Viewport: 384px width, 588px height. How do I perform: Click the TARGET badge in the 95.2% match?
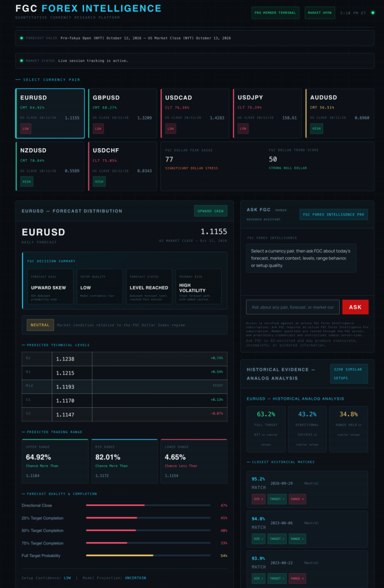(277, 499)
